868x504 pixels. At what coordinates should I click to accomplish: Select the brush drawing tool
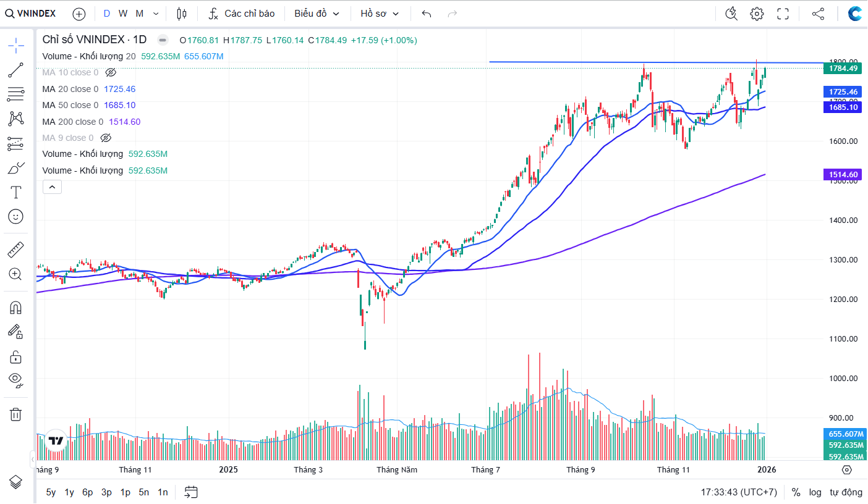[x=16, y=168]
